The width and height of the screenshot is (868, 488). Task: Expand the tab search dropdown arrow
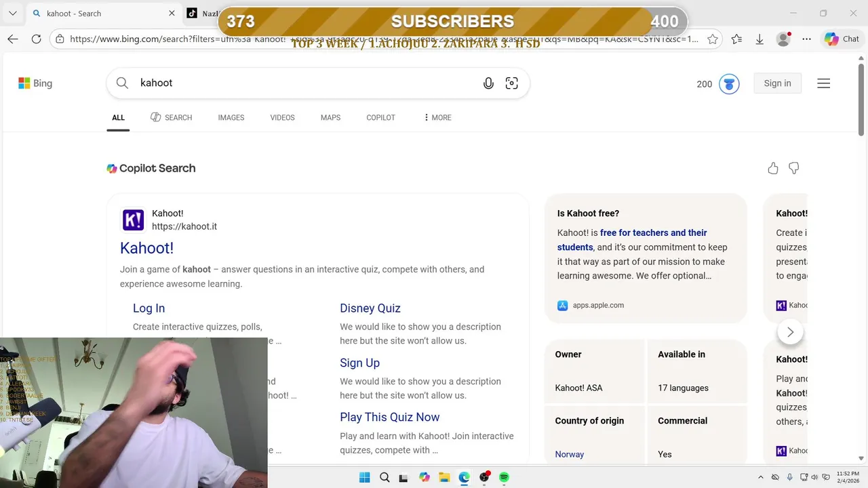[x=12, y=14]
